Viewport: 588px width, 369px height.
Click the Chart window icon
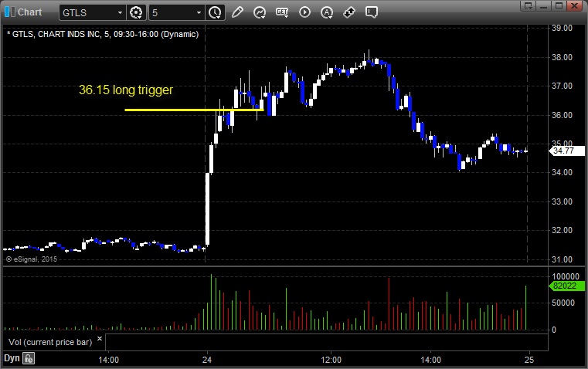click(x=10, y=12)
